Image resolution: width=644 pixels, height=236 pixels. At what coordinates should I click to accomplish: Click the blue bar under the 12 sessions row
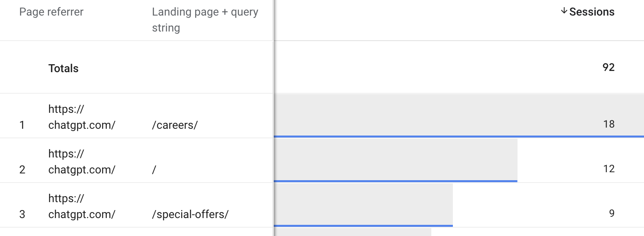pyautogui.click(x=395, y=181)
